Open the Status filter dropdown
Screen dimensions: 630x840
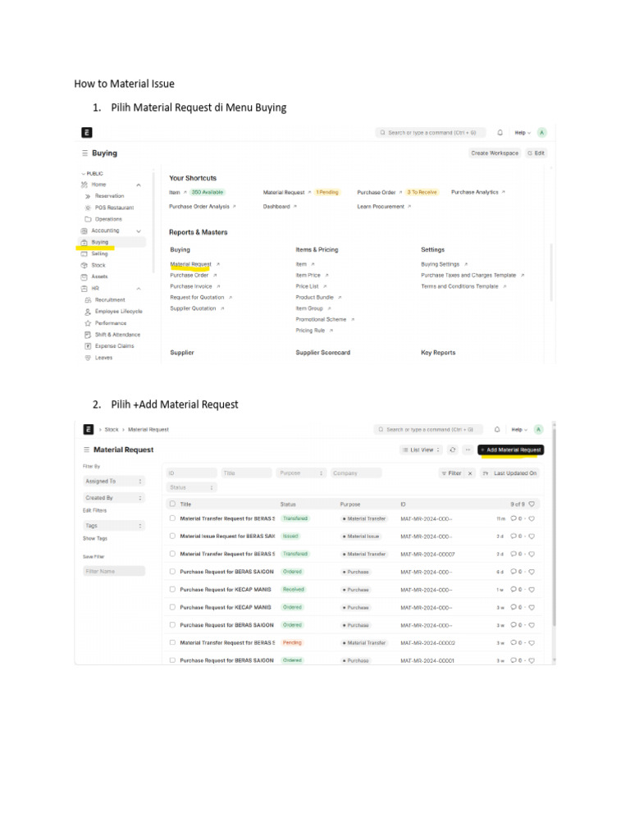coord(190,487)
